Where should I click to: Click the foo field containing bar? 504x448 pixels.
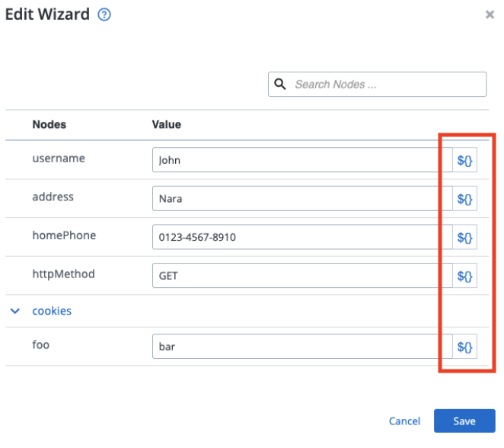(302, 347)
